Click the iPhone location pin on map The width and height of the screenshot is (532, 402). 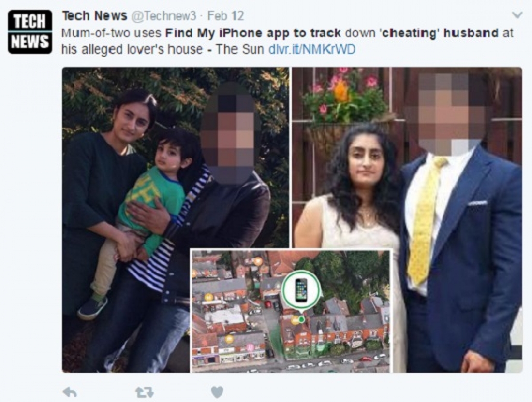click(x=301, y=290)
